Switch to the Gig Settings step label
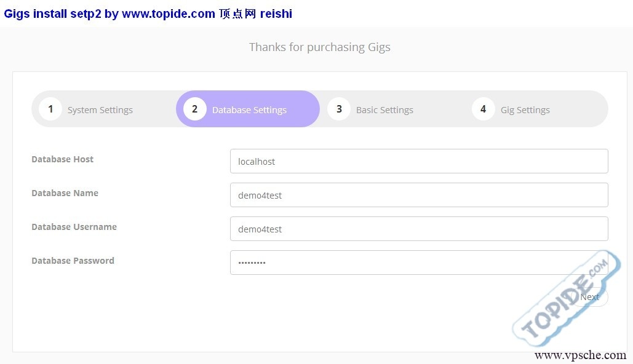 pos(525,110)
